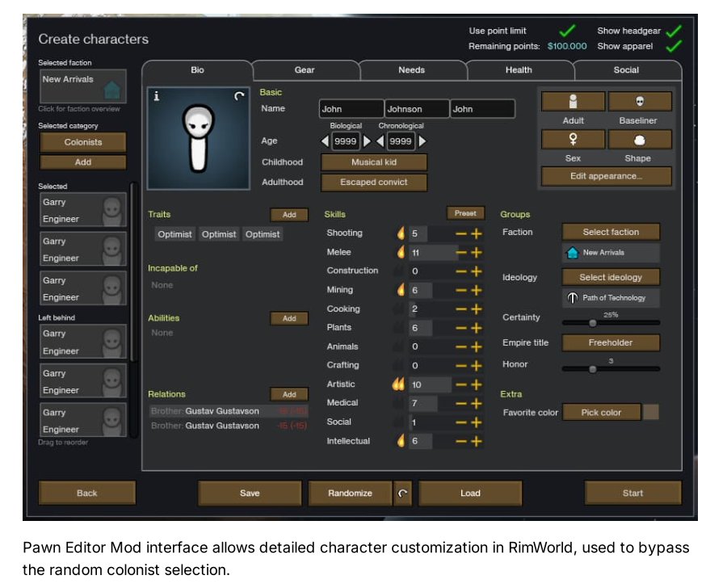Change Sex with the female symbol button
Image resolution: width=706 pixels, height=588 pixels.
pos(573,139)
